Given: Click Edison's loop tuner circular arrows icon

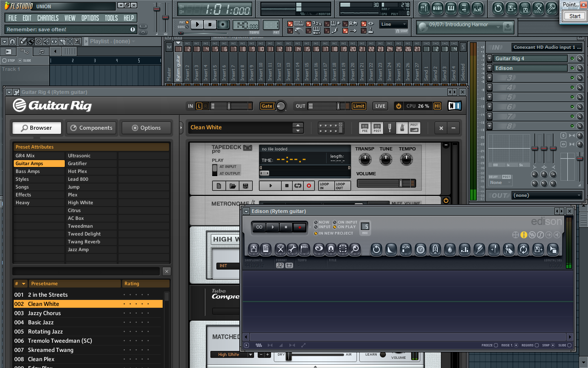Looking at the screenshot, I should coord(523,249).
